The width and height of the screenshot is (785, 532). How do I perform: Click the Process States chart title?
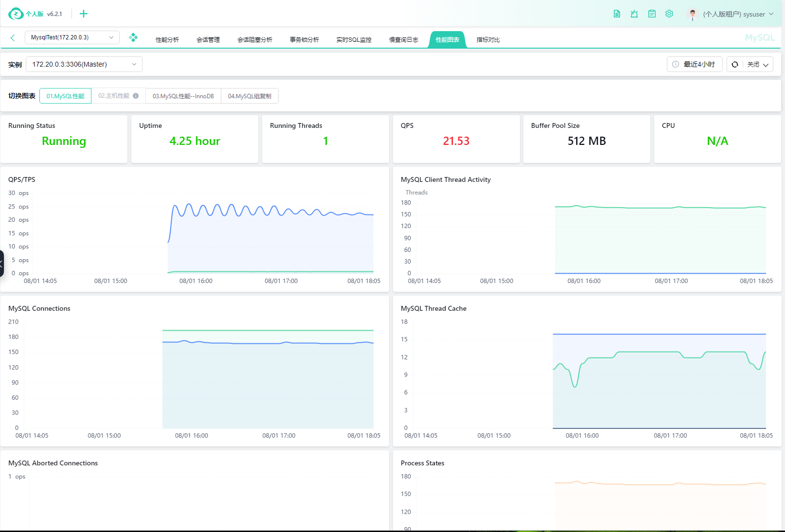click(x=423, y=463)
